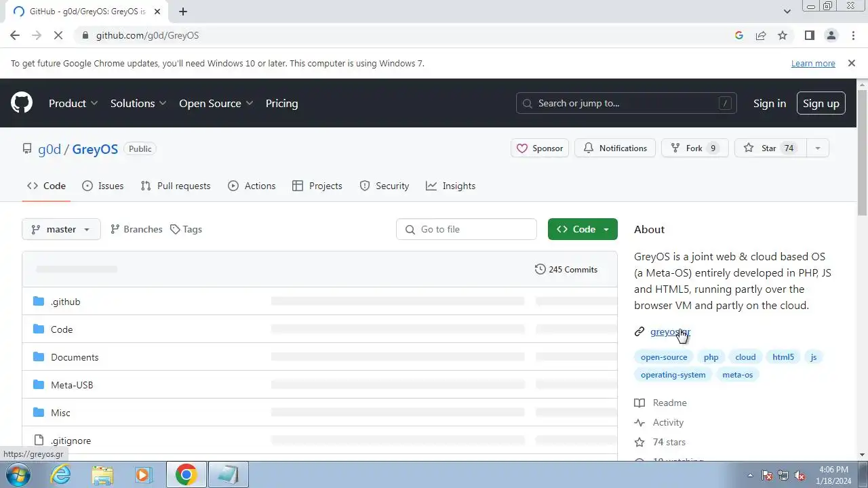
Task: Open the Actions tab
Action: (252, 186)
